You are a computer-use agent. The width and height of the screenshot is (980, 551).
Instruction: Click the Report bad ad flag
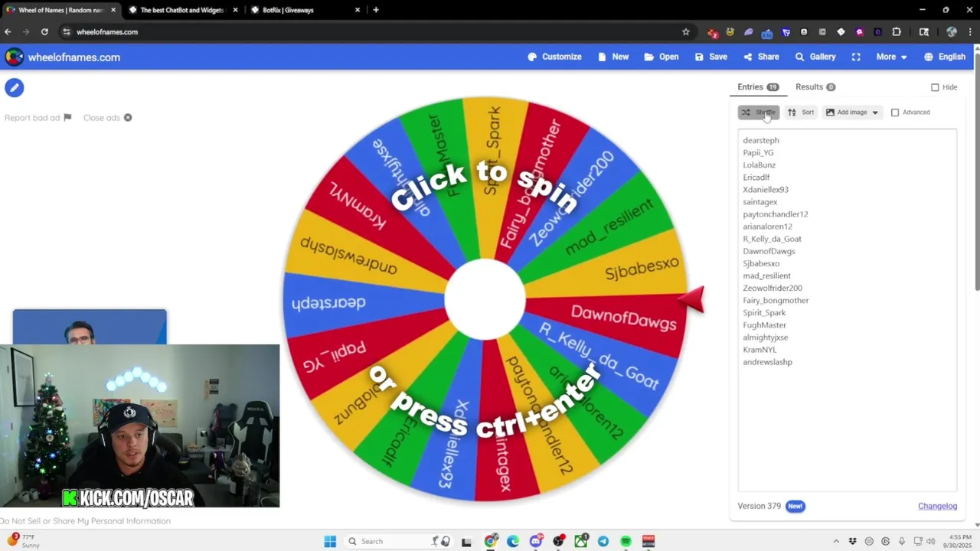coord(67,117)
